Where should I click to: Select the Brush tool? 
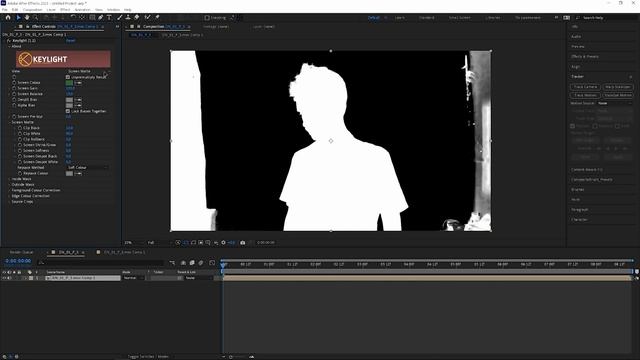[x=120, y=18]
